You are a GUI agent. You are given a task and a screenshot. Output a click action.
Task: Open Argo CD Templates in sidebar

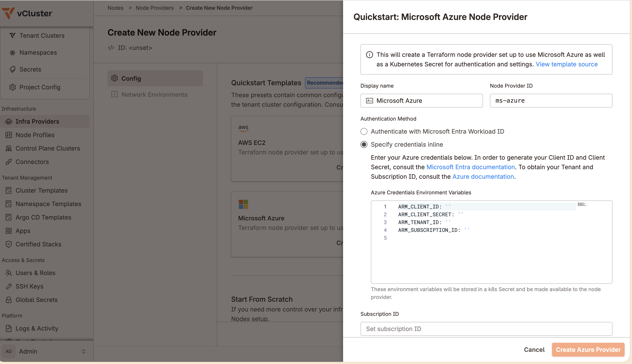click(43, 218)
